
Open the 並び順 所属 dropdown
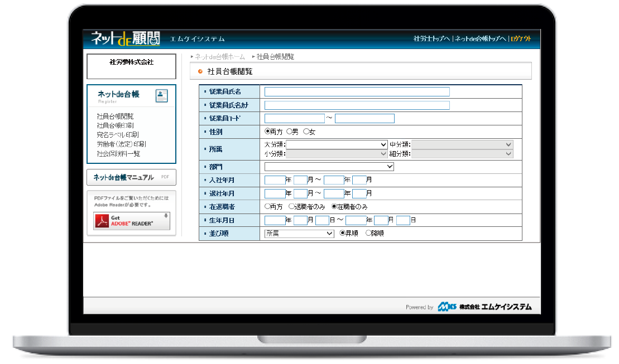[299, 234]
